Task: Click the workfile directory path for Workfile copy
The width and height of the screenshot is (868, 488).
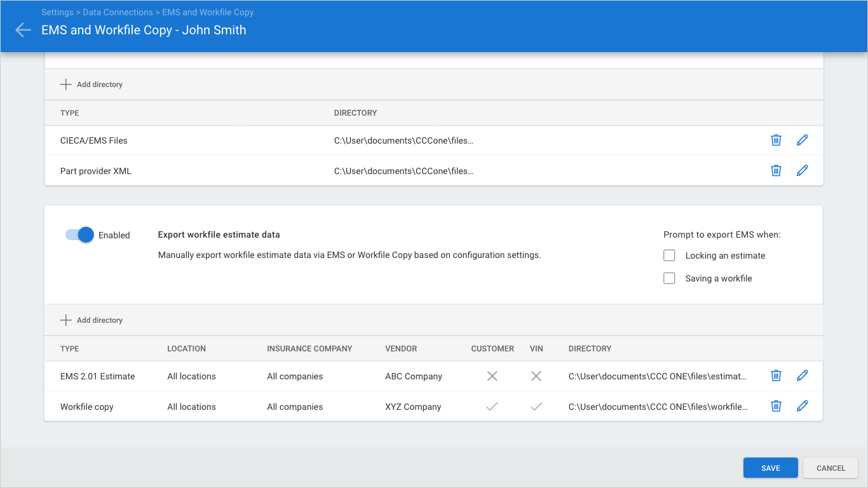Action: pyautogui.click(x=658, y=407)
